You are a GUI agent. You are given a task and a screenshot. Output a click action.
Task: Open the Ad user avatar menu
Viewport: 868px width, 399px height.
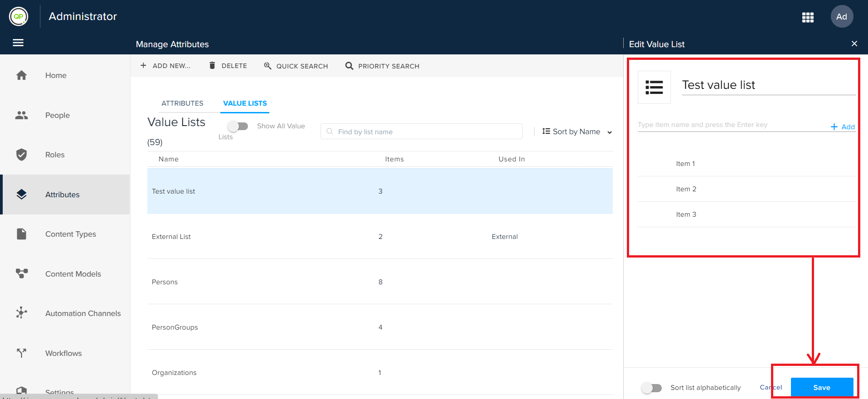pyautogui.click(x=842, y=16)
